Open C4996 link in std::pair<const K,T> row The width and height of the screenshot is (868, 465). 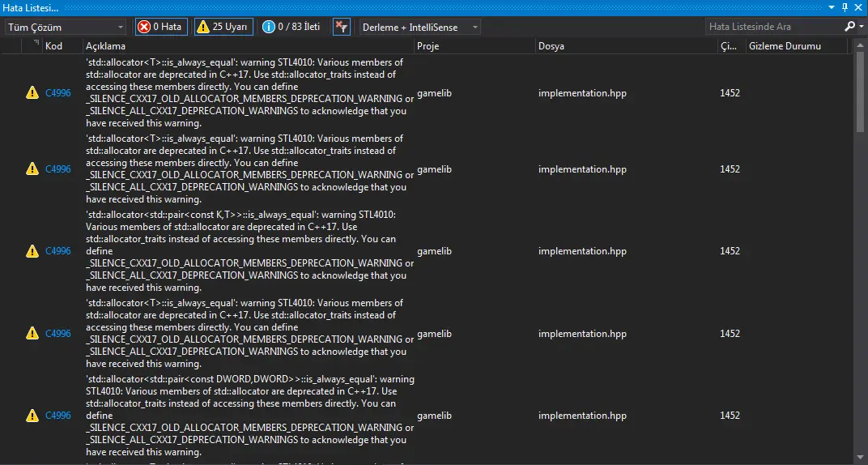click(58, 251)
